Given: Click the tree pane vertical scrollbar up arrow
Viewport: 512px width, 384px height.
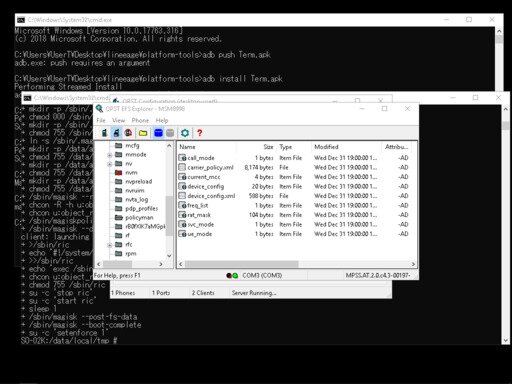Looking at the screenshot, I should (169, 146).
